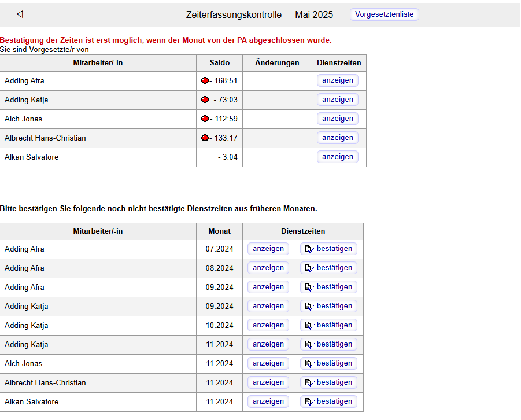The width and height of the screenshot is (521, 420).
Task: View Adding Katja's 09.2024 Dienstzeiten
Action: coord(268,306)
